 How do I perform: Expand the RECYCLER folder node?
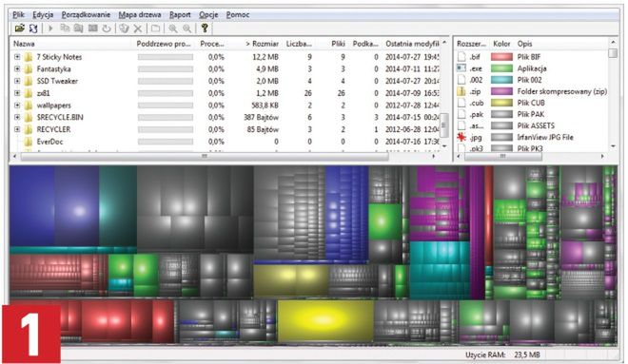pyautogui.click(x=17, y=129)
